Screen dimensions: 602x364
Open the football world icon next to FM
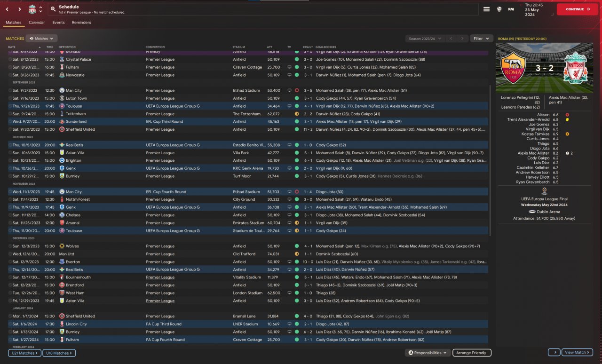499,9
